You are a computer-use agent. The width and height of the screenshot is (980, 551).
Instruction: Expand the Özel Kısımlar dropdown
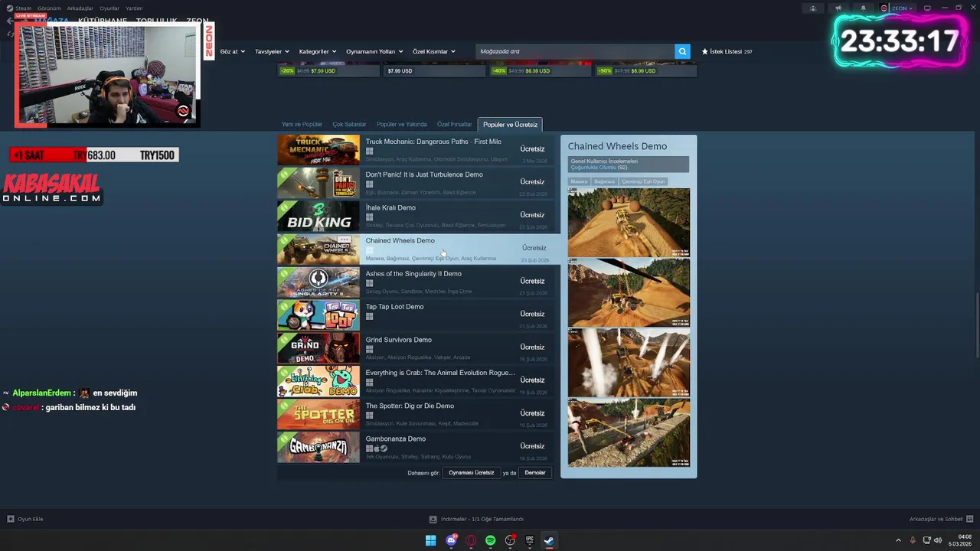point(434,51)
